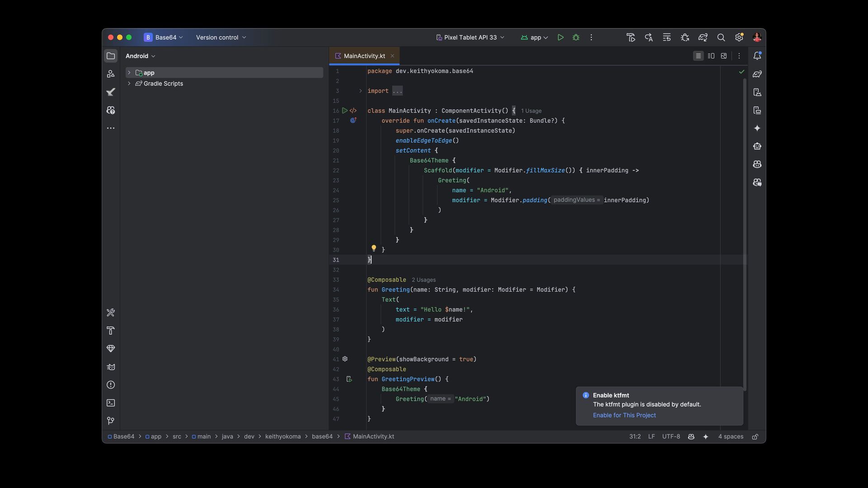Viewport: 868px width, 488px height.
Task: Expand the Gradle Scripts tree node
Action: 129,84
